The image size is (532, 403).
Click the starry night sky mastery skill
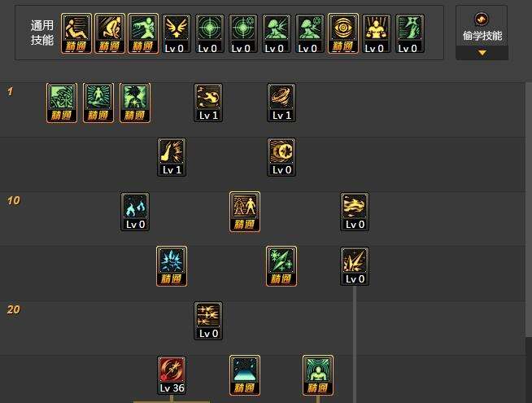[x=245, y=375]
